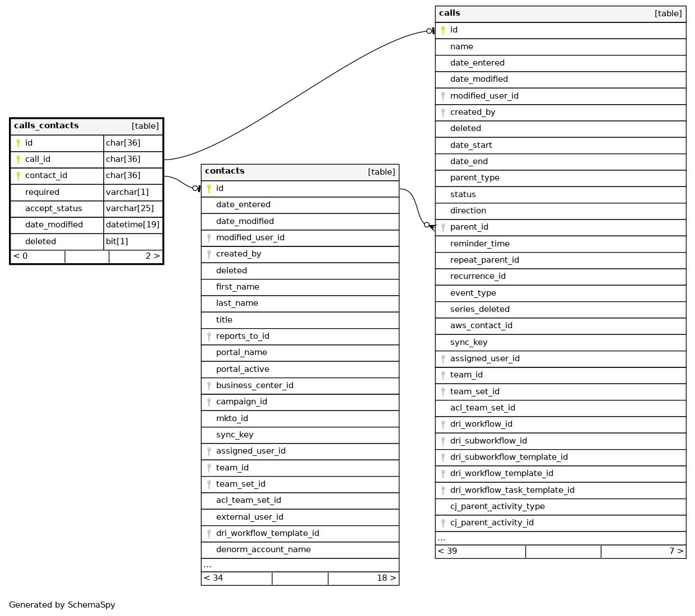695x616 pixels.
Task: Click key icon beside cj_parent_activity_id
Action: (443, 523)
